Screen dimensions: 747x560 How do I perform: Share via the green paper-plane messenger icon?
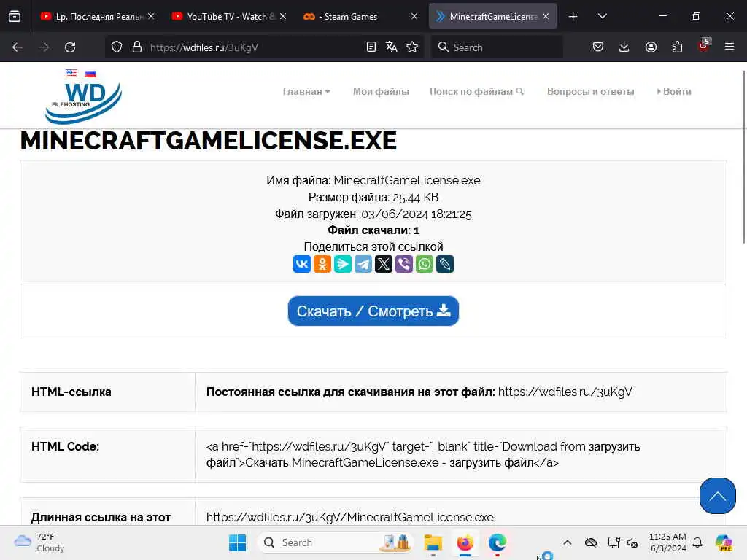pyautogui.click(x=343, y=264)
